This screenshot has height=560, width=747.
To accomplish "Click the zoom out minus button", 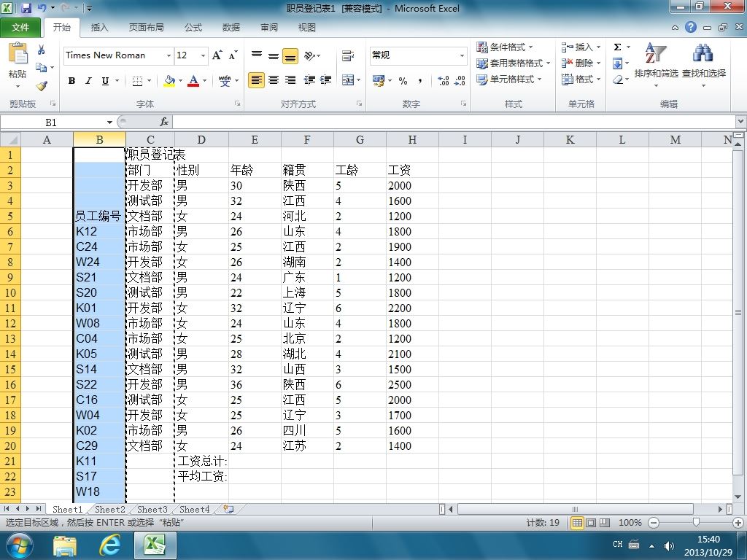I will click(654, 522).
